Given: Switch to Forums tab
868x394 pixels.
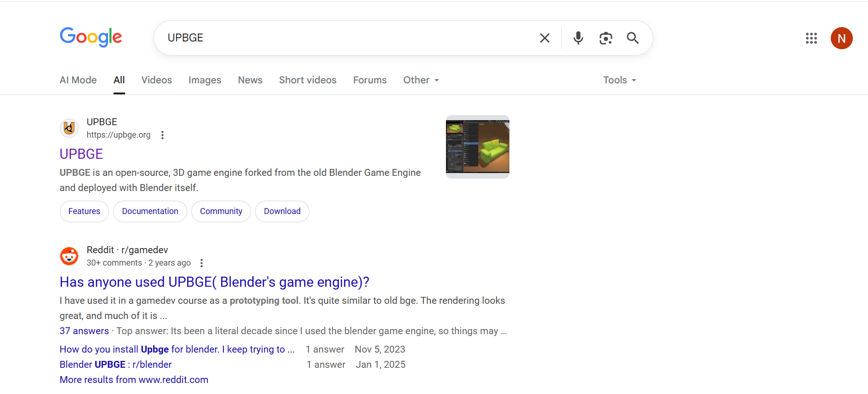Looking at the screenshot, I should 370,80.
